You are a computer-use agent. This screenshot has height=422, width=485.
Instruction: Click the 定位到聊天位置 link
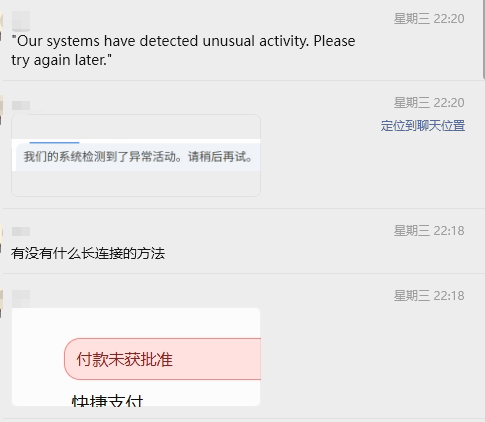coord(423,126)
